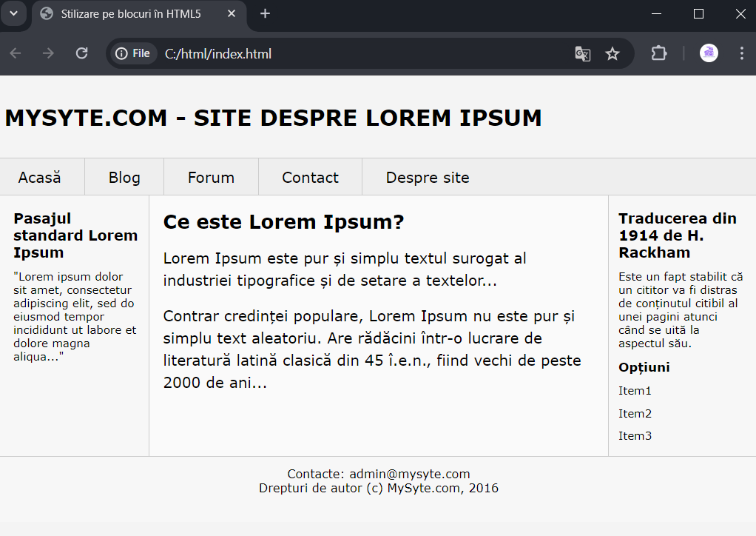Click the browser forward arrow
The height and width of the screenshot is (536, 756).
(x=48, y=53)
